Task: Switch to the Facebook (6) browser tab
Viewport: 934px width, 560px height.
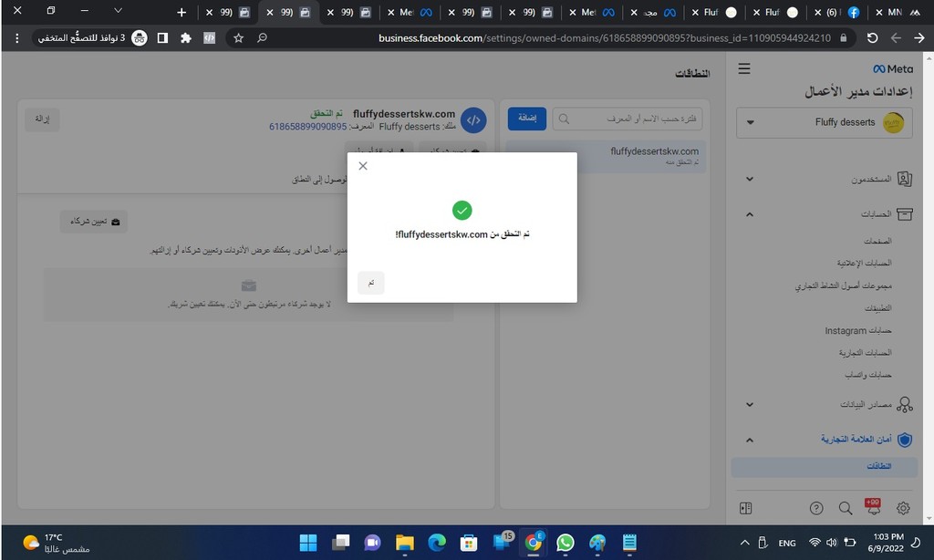Action: pos(837,12)
